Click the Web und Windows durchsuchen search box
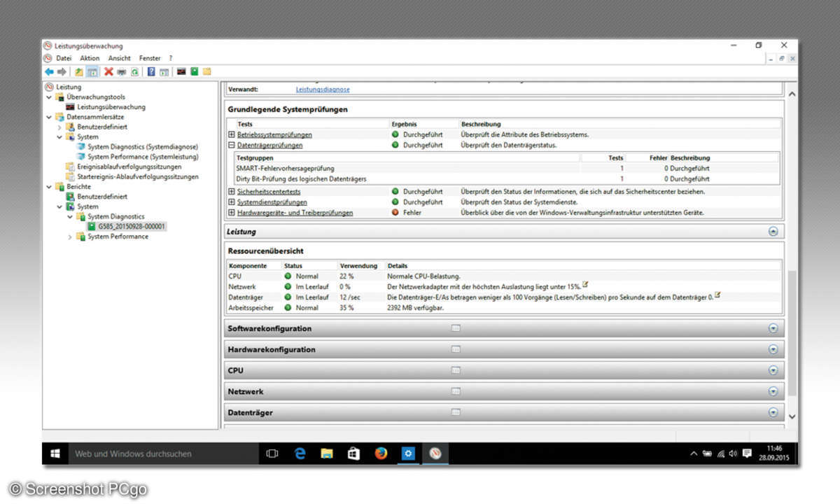 (163, 454)
